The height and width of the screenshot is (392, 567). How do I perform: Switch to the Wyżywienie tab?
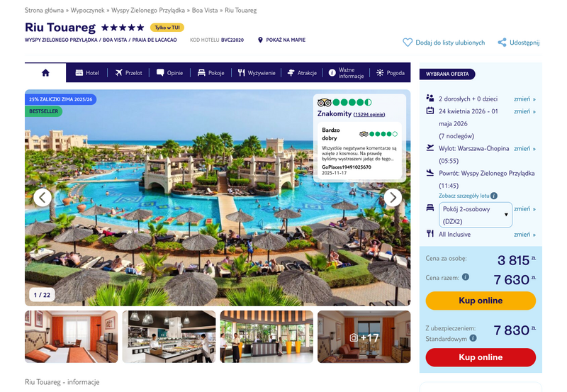click(257, 73)
